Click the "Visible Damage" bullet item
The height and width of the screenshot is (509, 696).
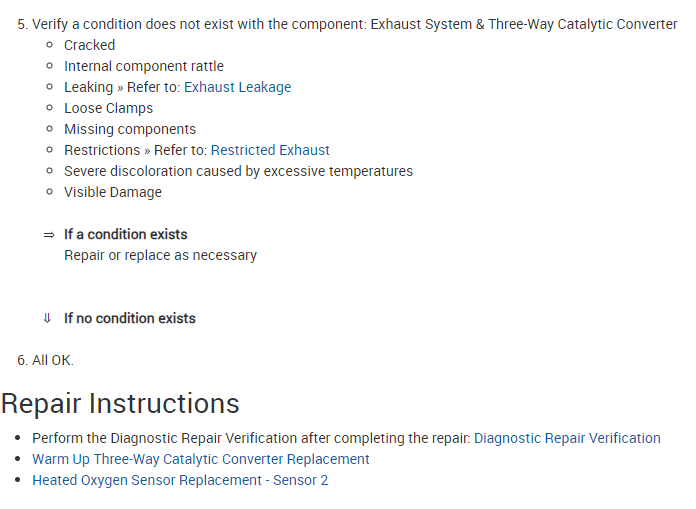coord(112,192)
